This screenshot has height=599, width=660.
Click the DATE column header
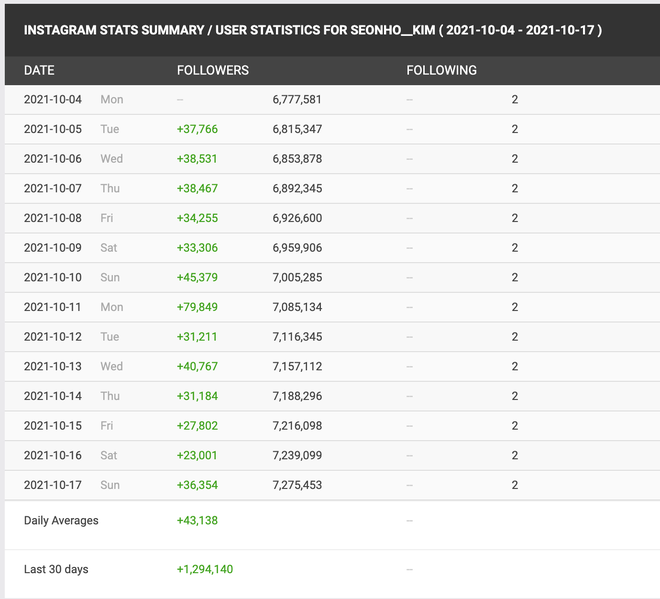pos(39,71)
